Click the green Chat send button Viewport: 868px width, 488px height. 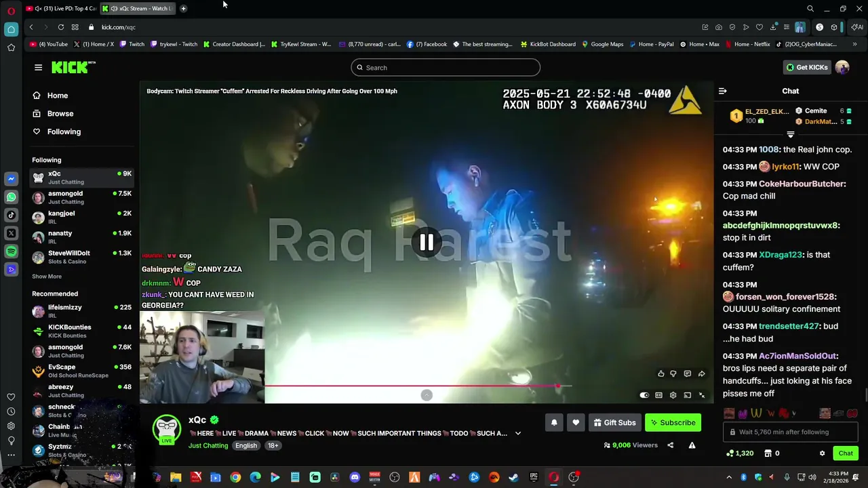pos(846,453)
